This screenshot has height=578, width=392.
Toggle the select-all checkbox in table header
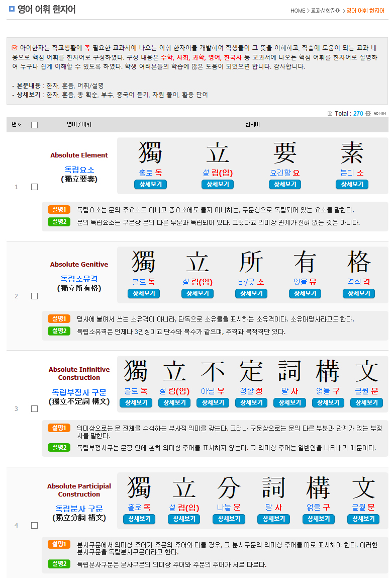(x=34, y=125)
